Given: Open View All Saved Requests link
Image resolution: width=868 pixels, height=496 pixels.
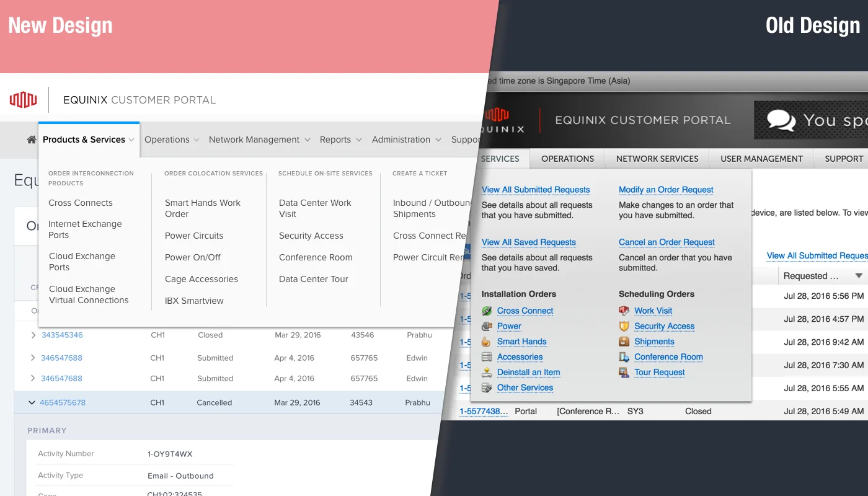Looking at the screenshot, I should 529,242.
